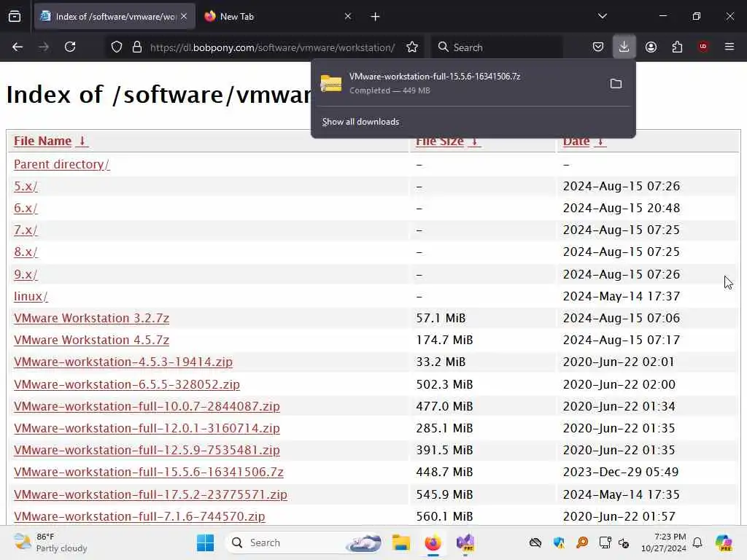Viewport: 747px width, 560px height.
Task: Download VMware-workstation-4.5.3-19414.zip
Action: pos(123,362)
